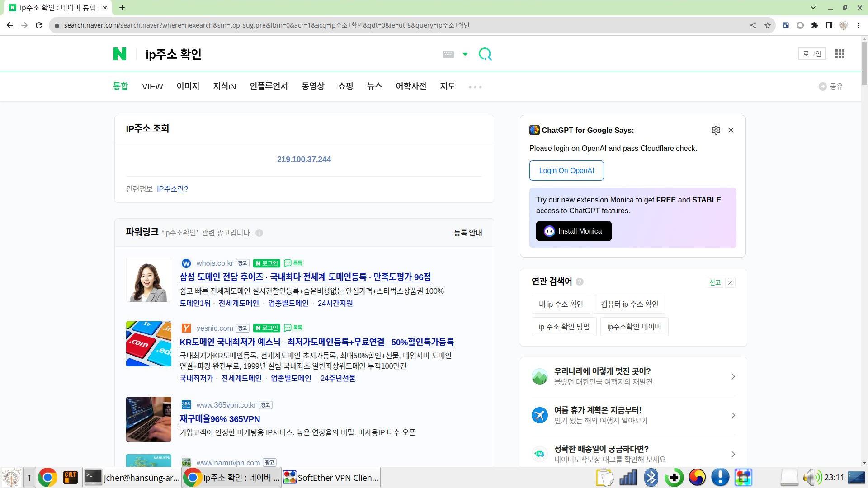Expand the 우리나라에 이렇게 멋진 곳이? chevron
Screen dimensions: 868x488
[x=733, y=376]
